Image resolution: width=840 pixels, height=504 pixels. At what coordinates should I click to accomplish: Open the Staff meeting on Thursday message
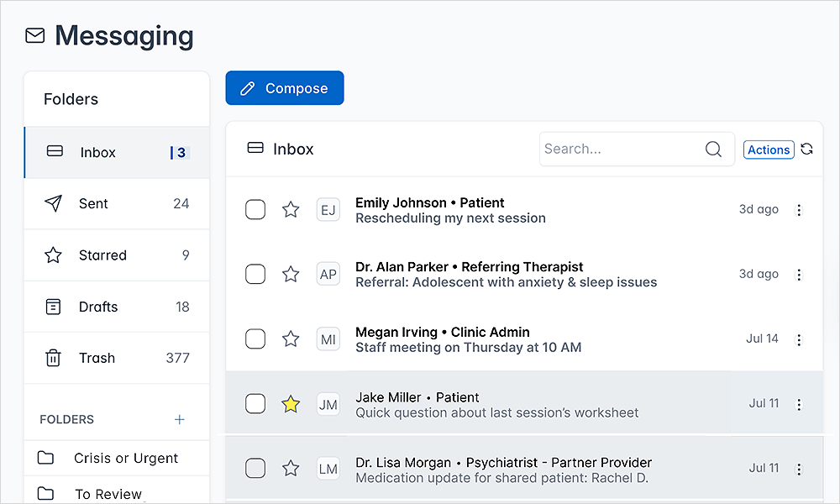[468, 347]
